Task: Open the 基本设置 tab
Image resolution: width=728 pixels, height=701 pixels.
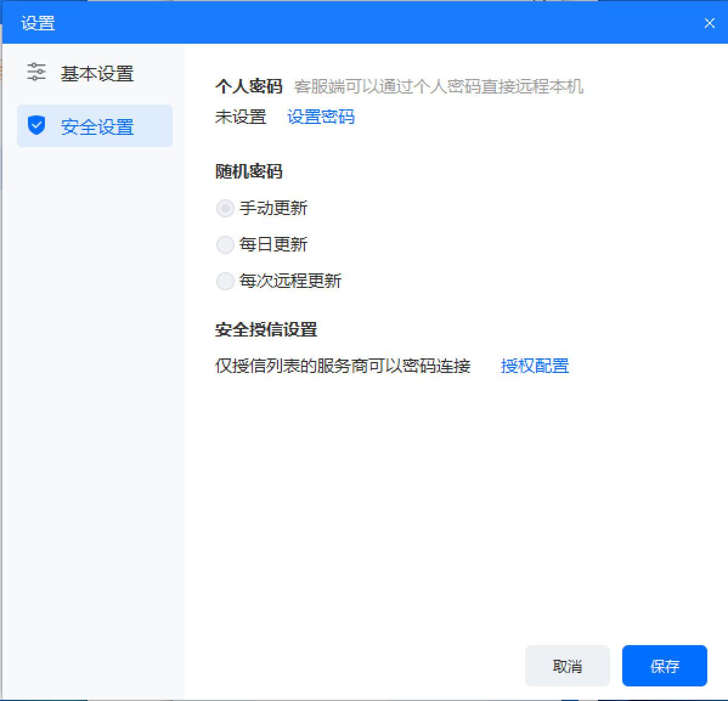Action: click(97, 74)
